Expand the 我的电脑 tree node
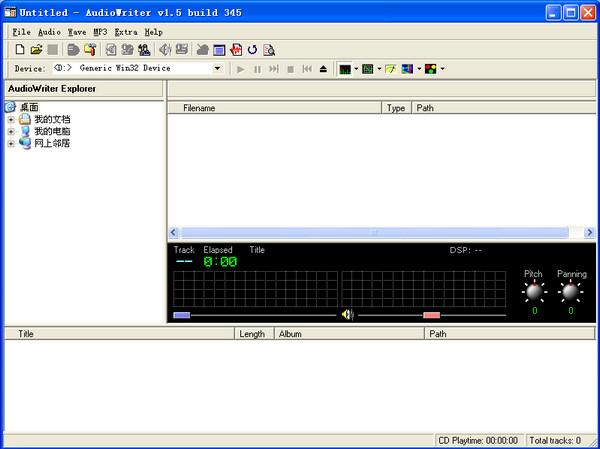Screen dimensions: 600x449 coord(11,132)
